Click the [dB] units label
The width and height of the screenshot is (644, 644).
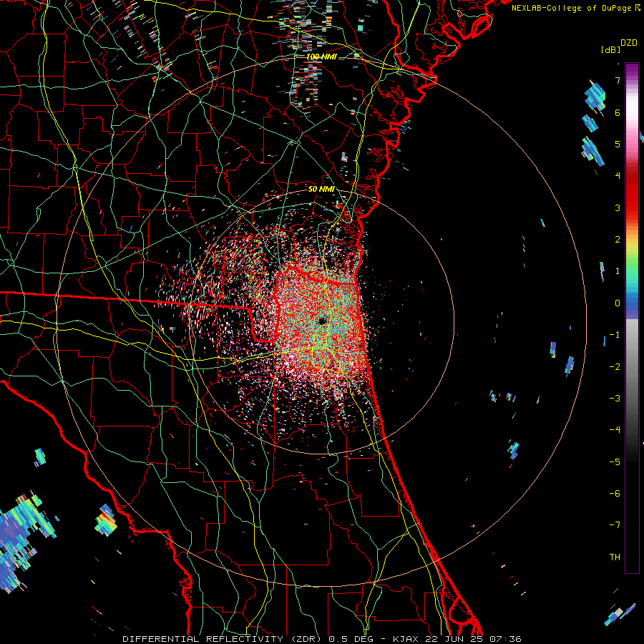pyautogui.click(x=610, y=49)
